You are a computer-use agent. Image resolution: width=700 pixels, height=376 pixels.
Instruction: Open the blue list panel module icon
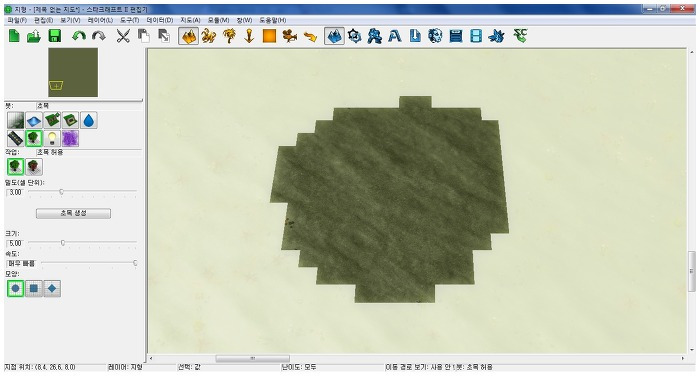[456, 36]
